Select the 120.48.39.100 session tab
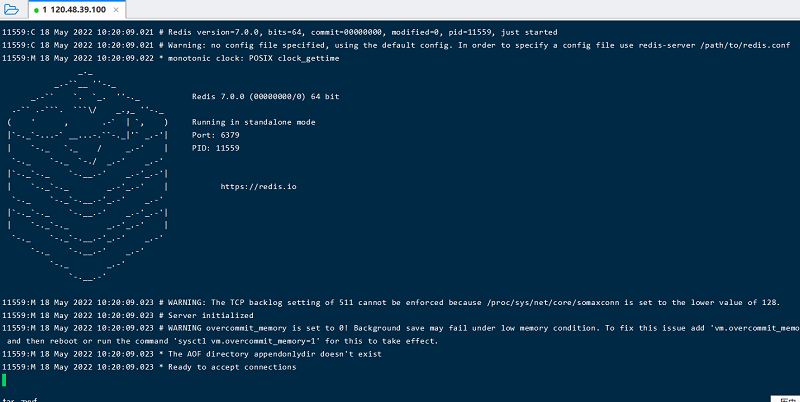The width and height of the screenshot is (800, 402). point(77,10)
